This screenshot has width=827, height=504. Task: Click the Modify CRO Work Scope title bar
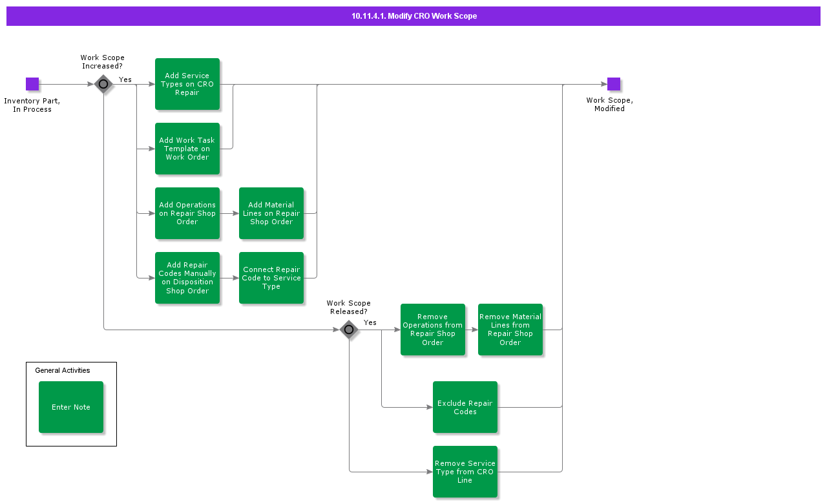coord(413,16)
